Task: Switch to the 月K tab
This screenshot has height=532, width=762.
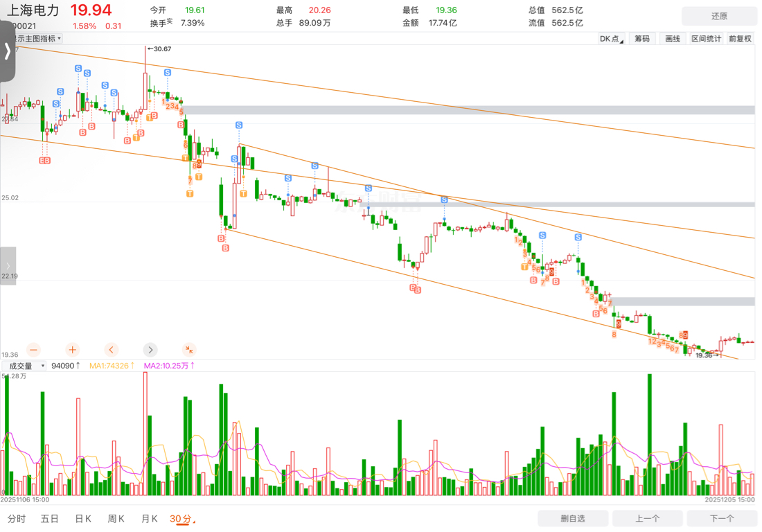Action: [x=149, y=519]
